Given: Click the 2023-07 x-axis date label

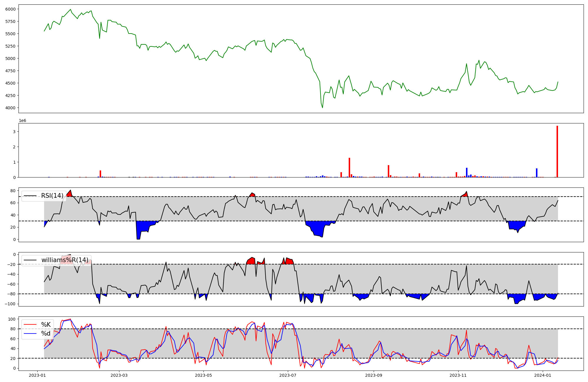Looking at the screenshot, I should coord(288,375).
